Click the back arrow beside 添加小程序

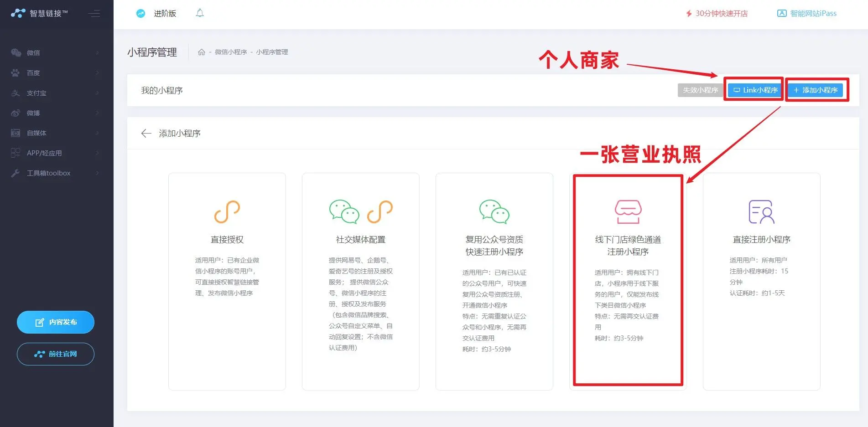[146, 133]
